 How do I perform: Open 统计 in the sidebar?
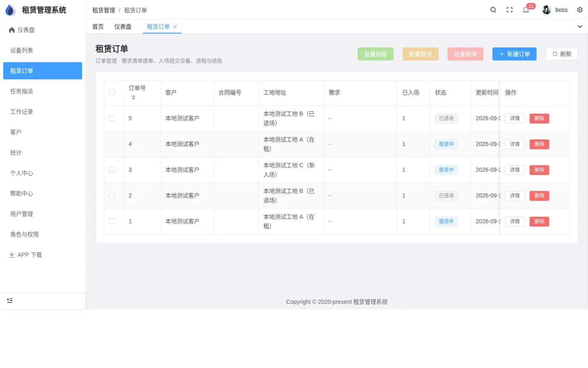pos(42,153)
